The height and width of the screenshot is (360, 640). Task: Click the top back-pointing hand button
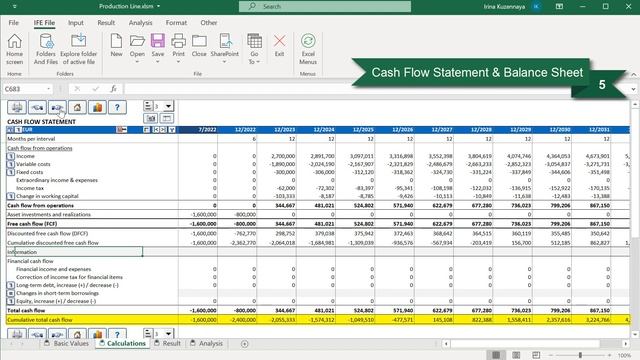37,107
